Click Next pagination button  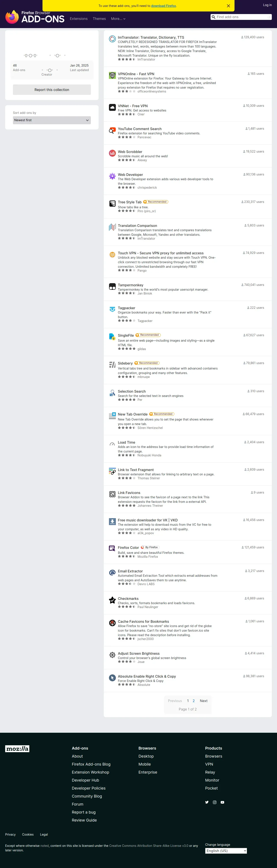point(204,701)
